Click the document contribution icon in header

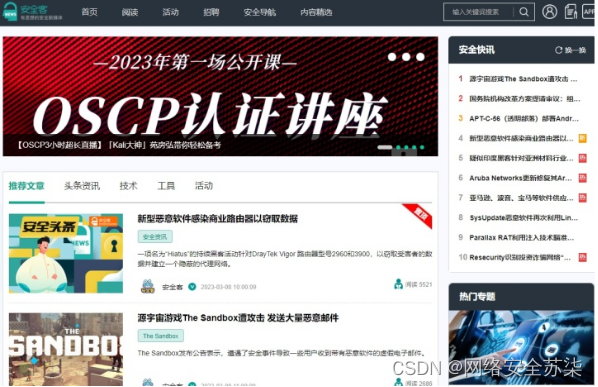[x=571, y=11]
